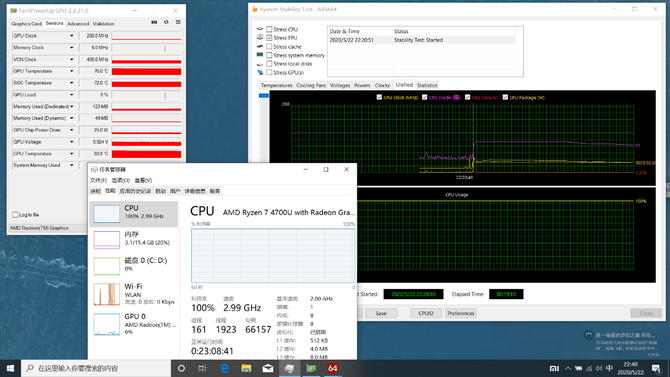Image resolution: width=670 pixels, height=377 pixels.
Task: Open Cooling Fans tab in AIDA64
Action: [x=311, y=85]
